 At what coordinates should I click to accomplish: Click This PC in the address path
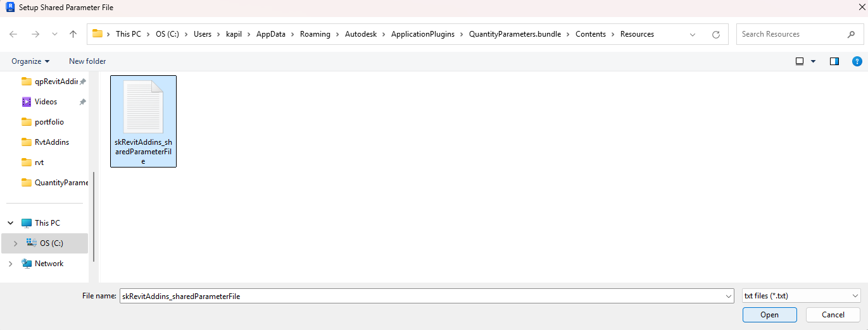(x=129, y=34)
